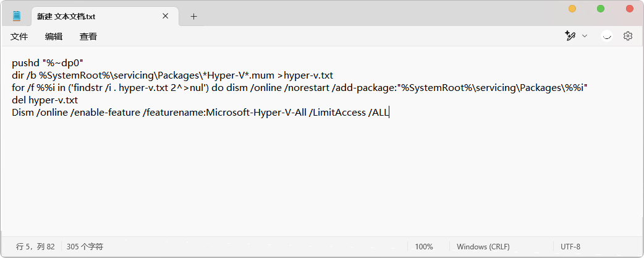Open the 文件 menu

(x=19, y=37)
